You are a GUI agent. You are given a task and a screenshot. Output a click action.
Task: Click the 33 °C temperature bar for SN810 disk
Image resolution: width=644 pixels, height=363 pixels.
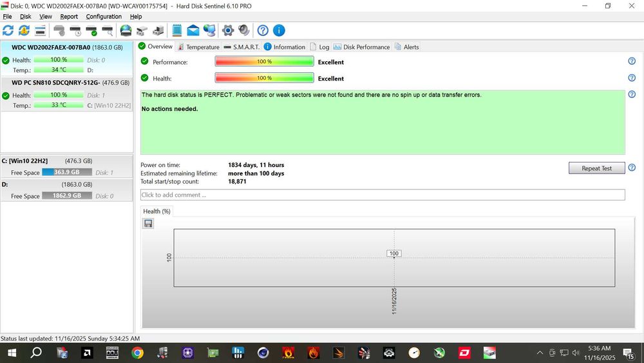point(59,105)
